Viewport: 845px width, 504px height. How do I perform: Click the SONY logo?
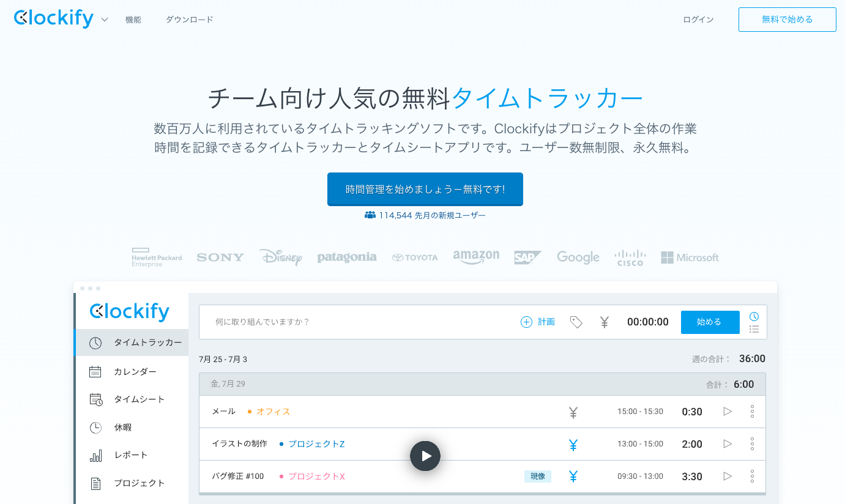(x=220, y=258)
